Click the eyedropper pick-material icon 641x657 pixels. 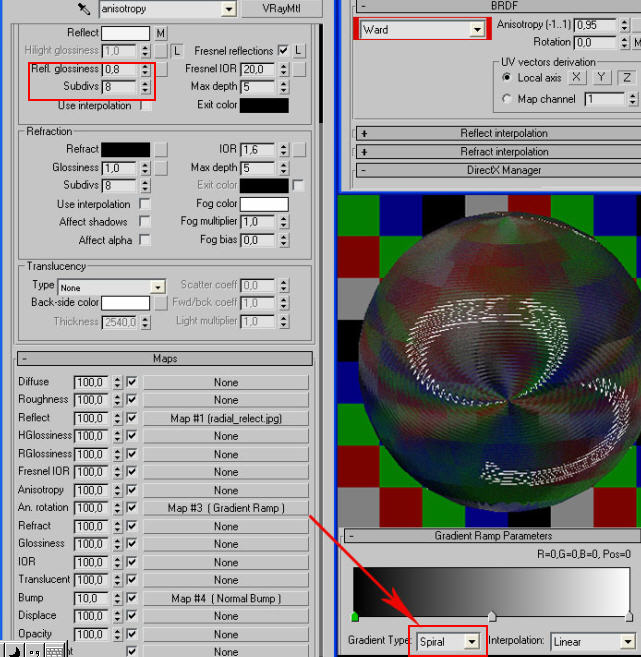tap(83, 9)
